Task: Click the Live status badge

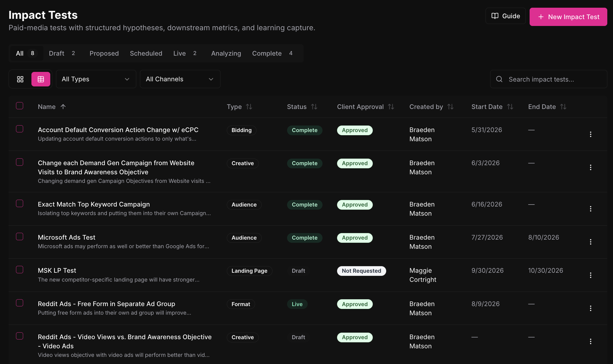Action: click(297, 304)
